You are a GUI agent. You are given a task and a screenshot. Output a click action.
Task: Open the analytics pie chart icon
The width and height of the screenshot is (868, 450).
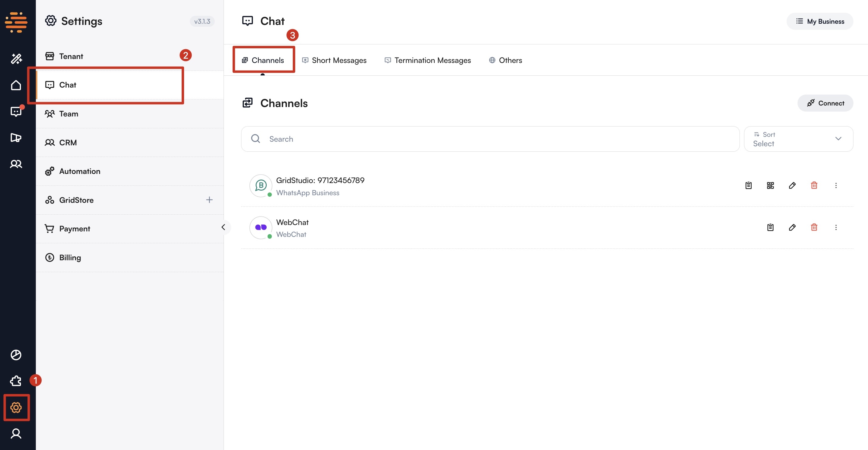click(x=16, y=355)
